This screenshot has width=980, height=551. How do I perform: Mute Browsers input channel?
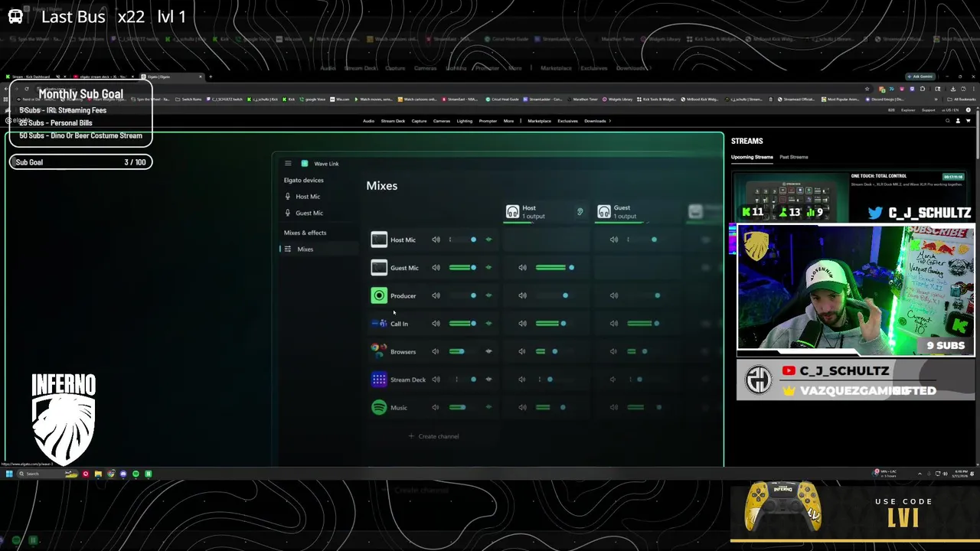pos(436,351)
